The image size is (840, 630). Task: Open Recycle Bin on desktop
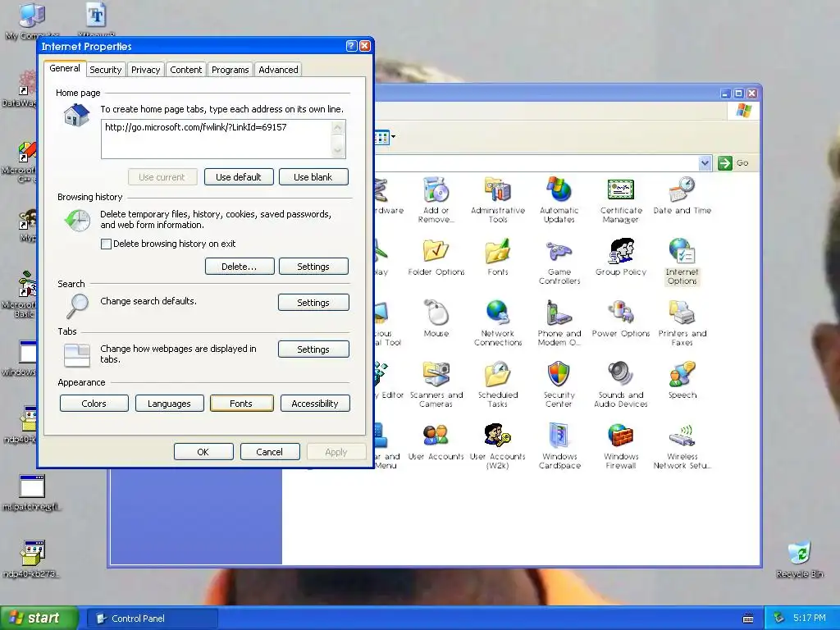pos(799,559)
